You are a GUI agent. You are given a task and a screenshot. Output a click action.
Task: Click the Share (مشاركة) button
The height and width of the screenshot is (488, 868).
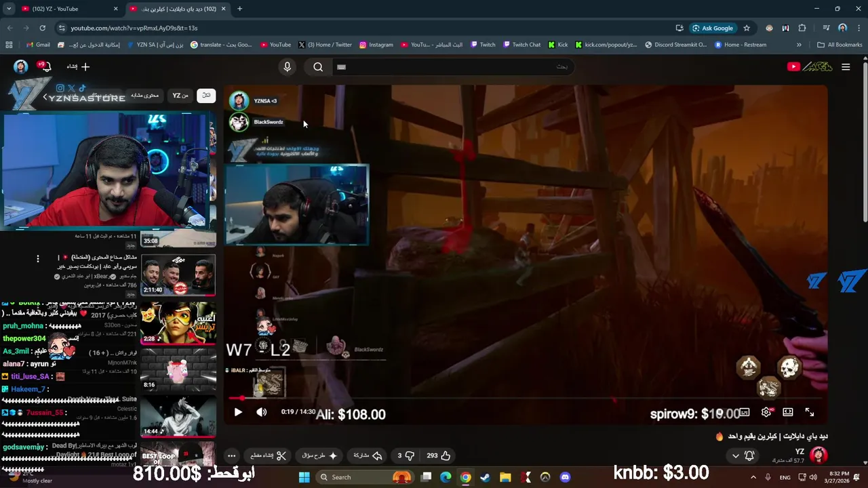368,455
